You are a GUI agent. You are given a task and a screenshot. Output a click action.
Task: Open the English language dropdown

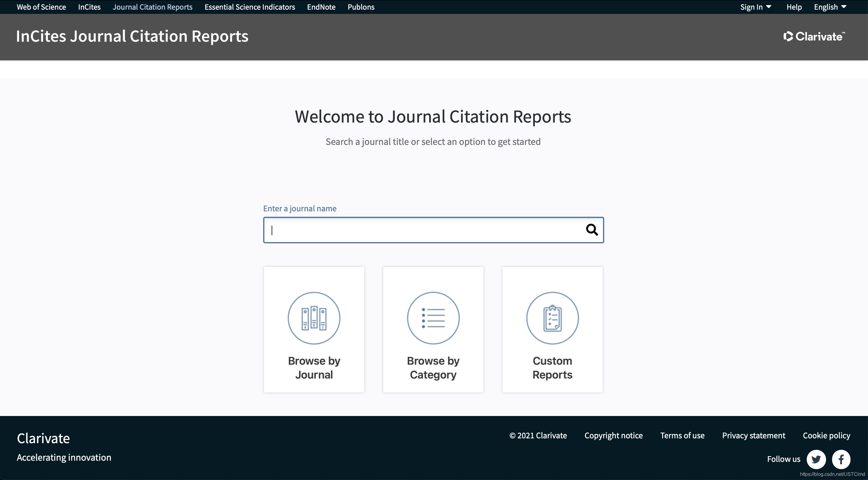(830, 7)
